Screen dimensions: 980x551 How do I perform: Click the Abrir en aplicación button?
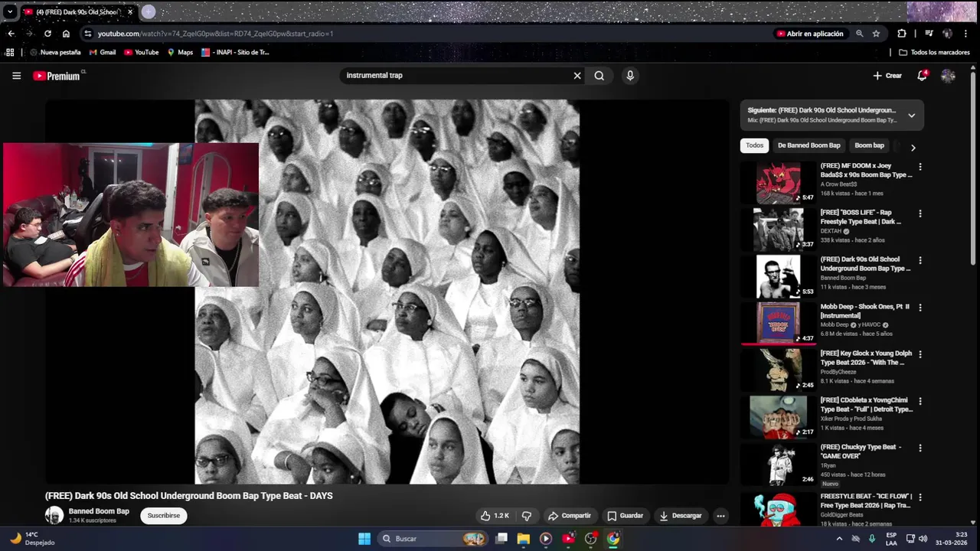coord(810,34)
